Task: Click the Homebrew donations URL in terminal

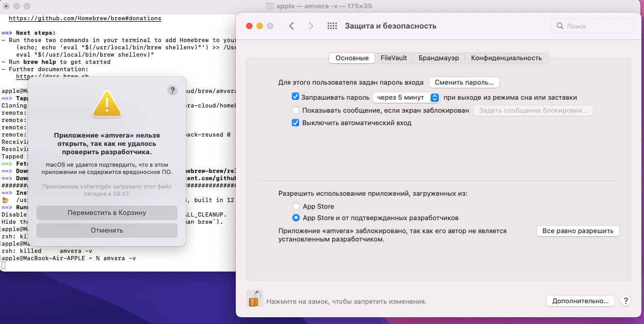Action: point(85,18)
